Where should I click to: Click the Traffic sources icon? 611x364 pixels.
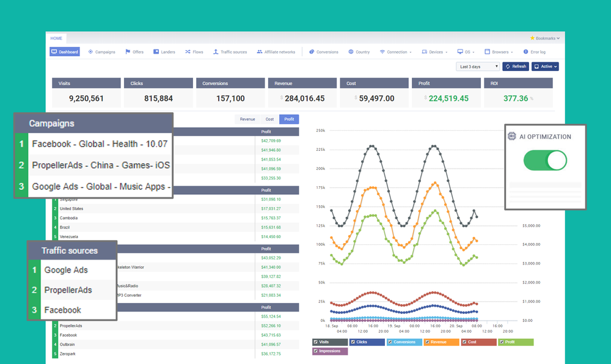tap(216, 52)
